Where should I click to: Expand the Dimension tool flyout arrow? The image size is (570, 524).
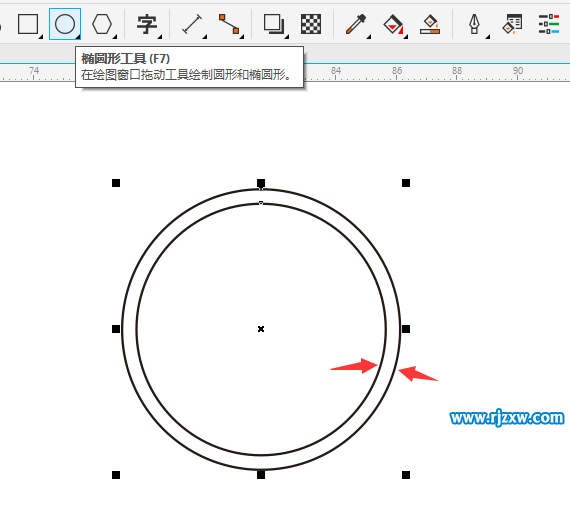click(205, 37)
